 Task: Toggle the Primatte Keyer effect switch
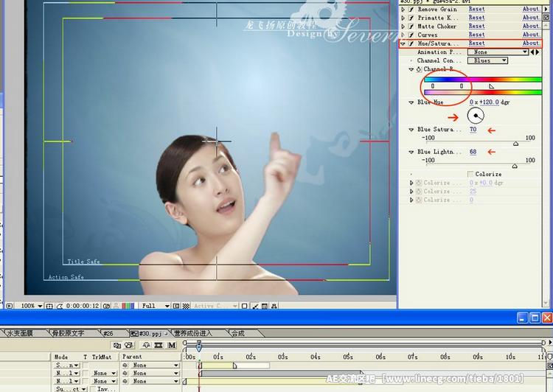[411, 18]
